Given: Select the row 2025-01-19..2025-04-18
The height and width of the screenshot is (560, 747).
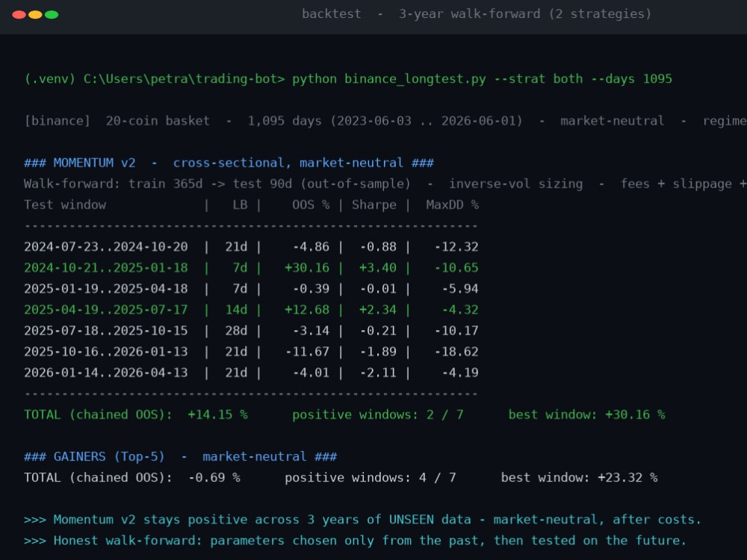Looking at the screenshot, I should coord(251,288).
